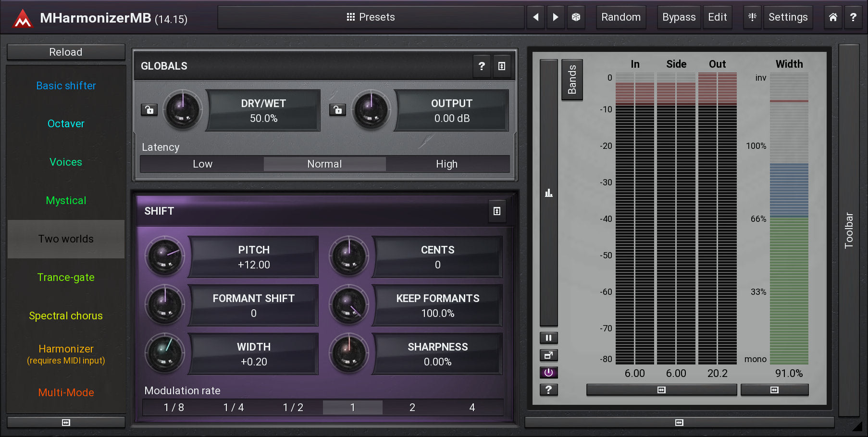Select the Octaver mode

66,124
